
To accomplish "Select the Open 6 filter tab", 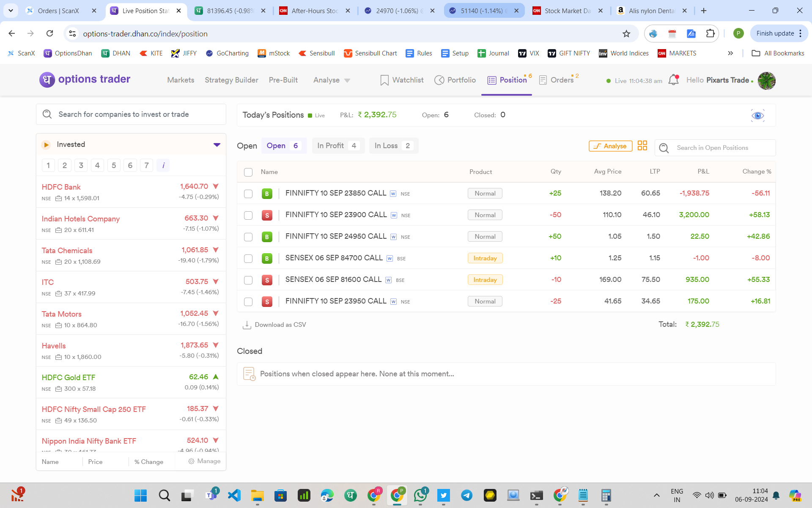I will click(284, 146).
